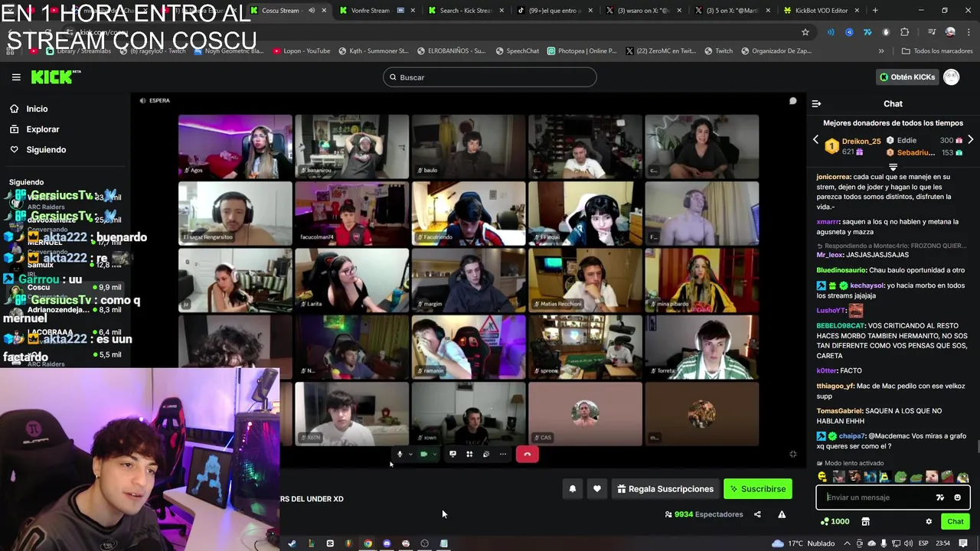The image size is (980, 551).
Task: Open the emote picker in chat input
Action: click(x=957, y=497)
